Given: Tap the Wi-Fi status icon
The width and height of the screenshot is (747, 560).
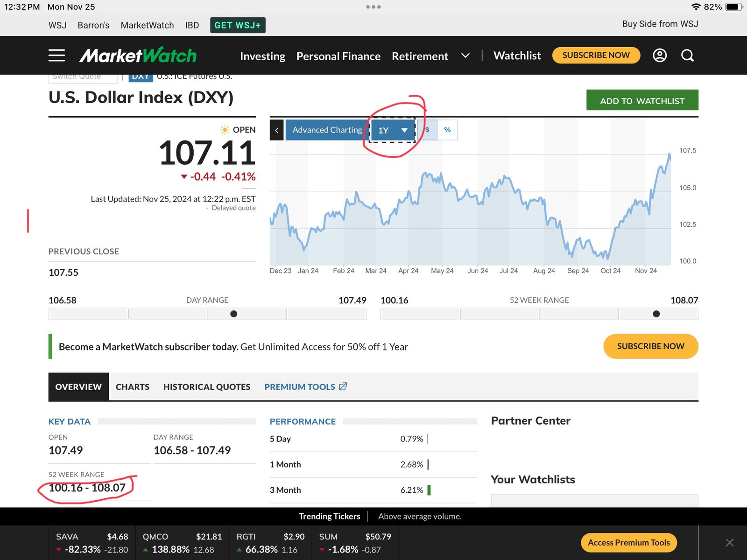Looking at the screenshot, I should point(696,7).
